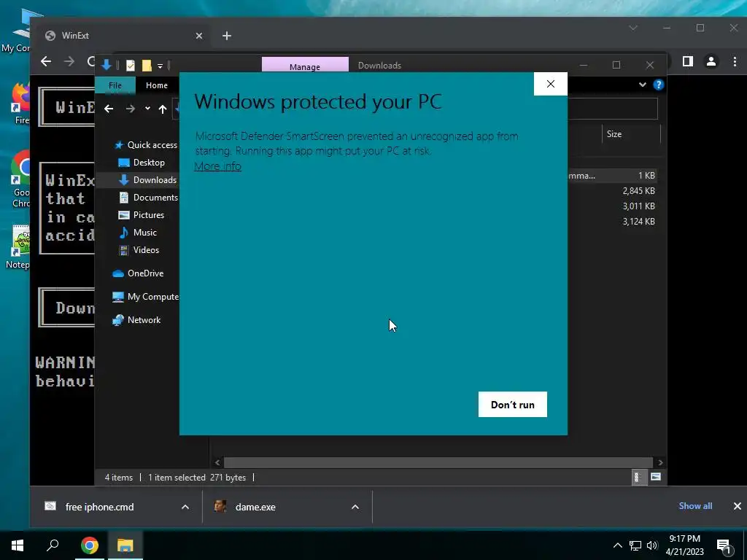Show hidden system tray icons
747x560 pixels.
[x=617, y=545]
